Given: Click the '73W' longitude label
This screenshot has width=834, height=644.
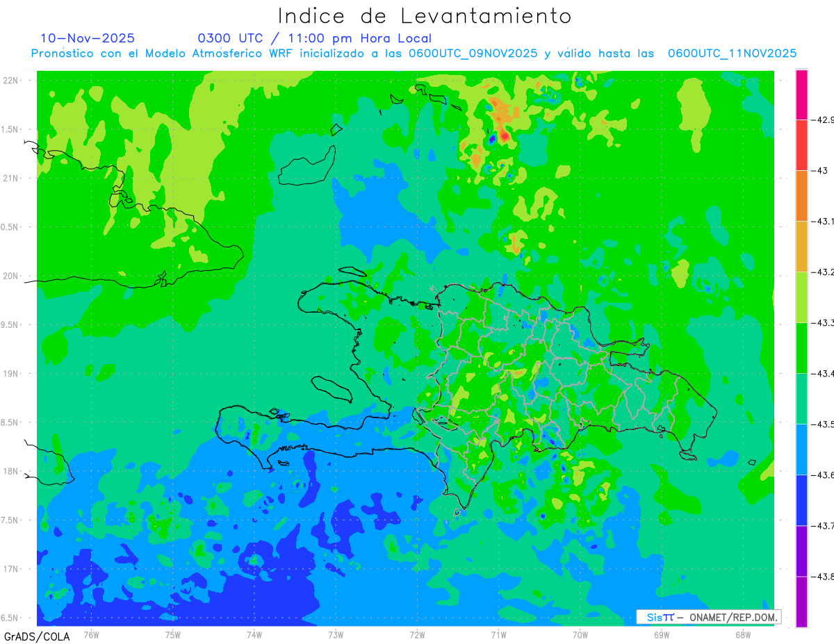Looking at the screenshot, I should pos(336,635).
